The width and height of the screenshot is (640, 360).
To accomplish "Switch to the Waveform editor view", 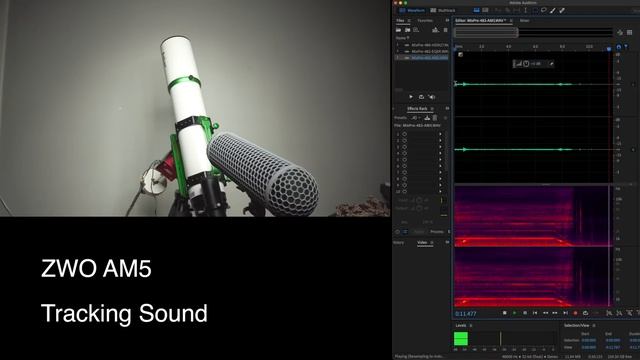I will pyautogui.click(x=412, y=10).
